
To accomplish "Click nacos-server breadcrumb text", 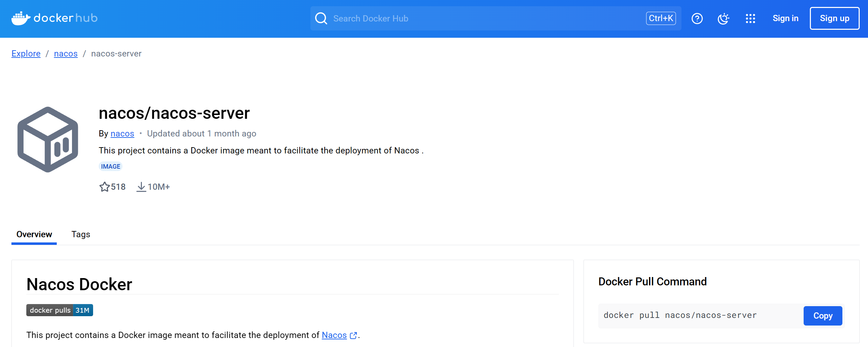I will 116,54.
